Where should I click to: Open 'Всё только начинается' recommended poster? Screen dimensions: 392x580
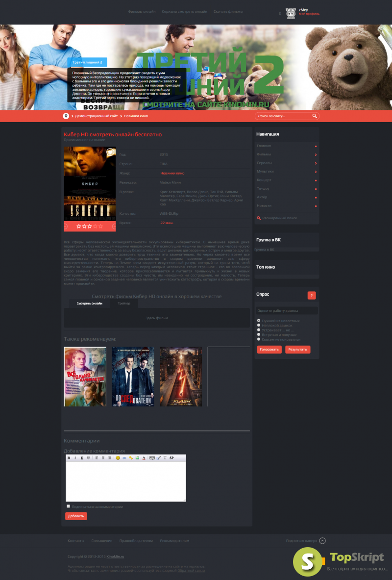point(85,377)
